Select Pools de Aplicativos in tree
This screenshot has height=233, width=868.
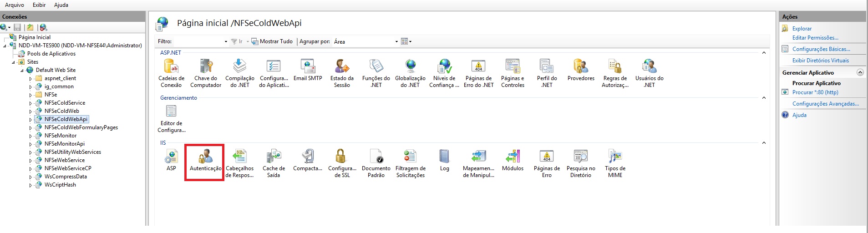click(x=51, y=54)
